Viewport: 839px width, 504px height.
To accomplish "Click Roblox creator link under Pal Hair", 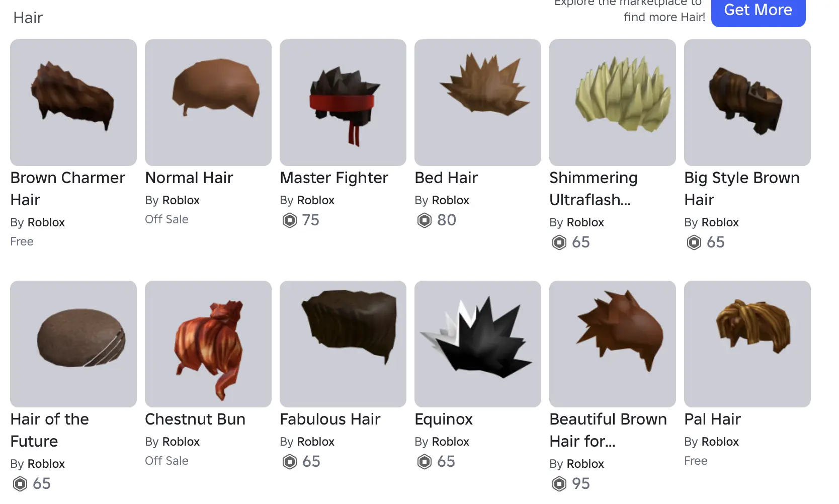I will coord(720,442).
